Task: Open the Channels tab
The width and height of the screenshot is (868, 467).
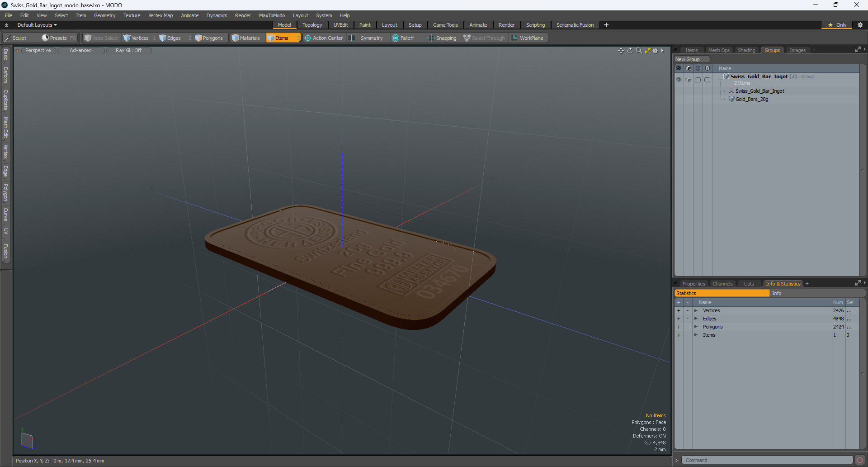Action: click(x=722, y=284)
